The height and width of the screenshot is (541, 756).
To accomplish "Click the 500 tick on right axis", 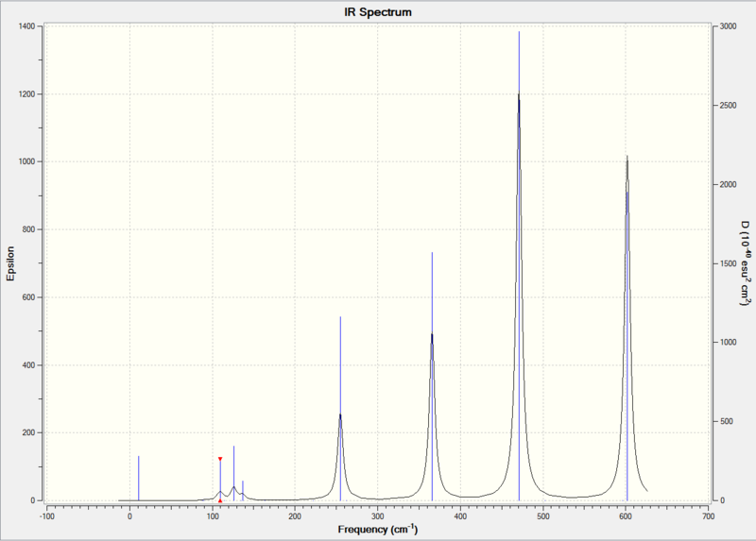I will point(727,421).
